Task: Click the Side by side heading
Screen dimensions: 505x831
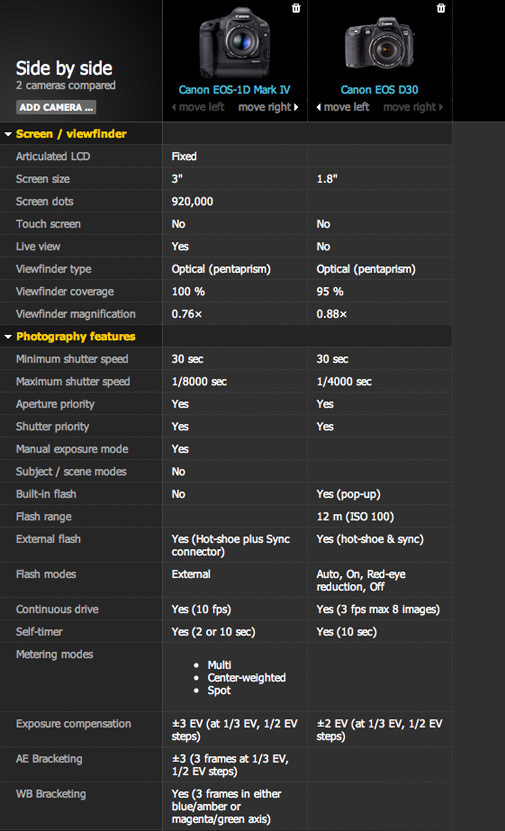Action: [64, 68]
